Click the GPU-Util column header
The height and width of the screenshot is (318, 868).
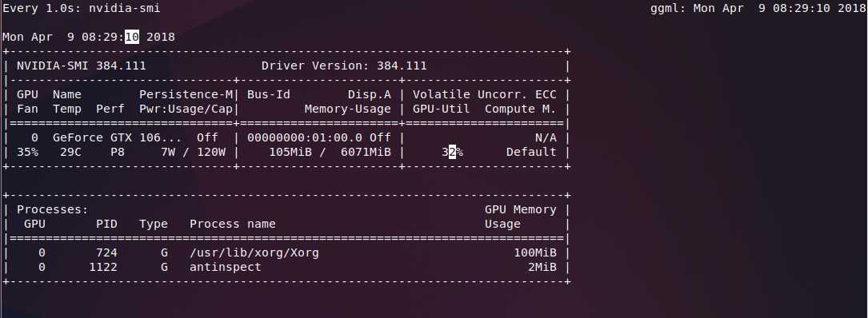[441, 109]
